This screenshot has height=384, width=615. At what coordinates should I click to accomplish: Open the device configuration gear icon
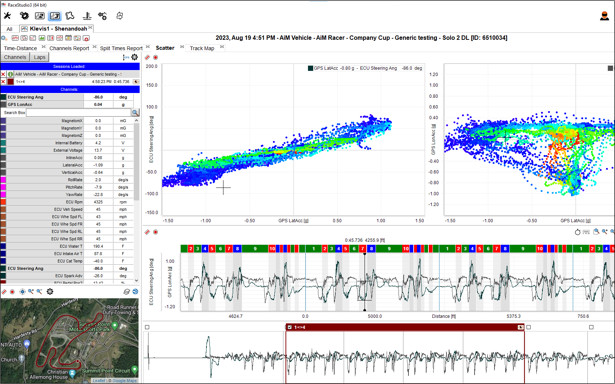pos(24,16)
